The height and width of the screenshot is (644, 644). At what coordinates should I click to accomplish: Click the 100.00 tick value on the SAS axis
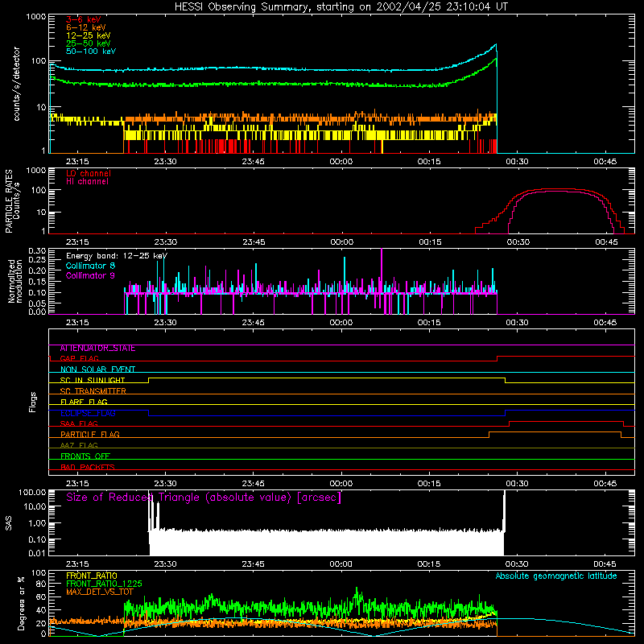coord(32,492)
